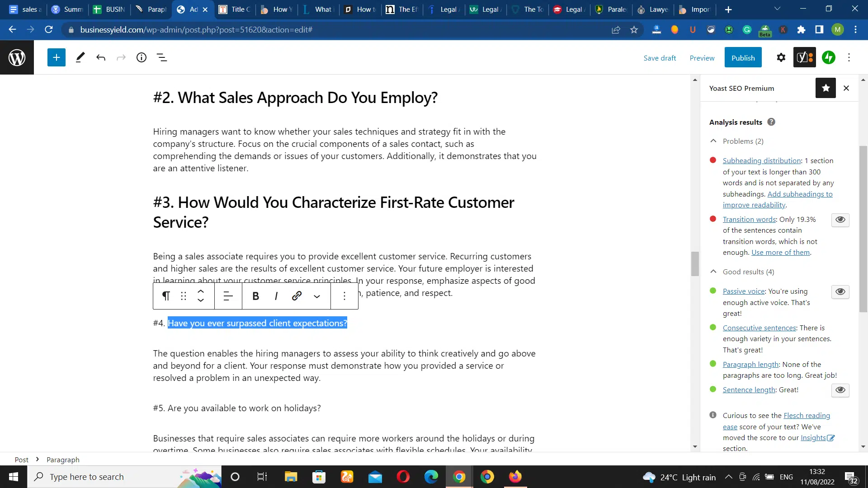Toggle highlighting for Sentence length
The image size is (868, 488).
840,390
